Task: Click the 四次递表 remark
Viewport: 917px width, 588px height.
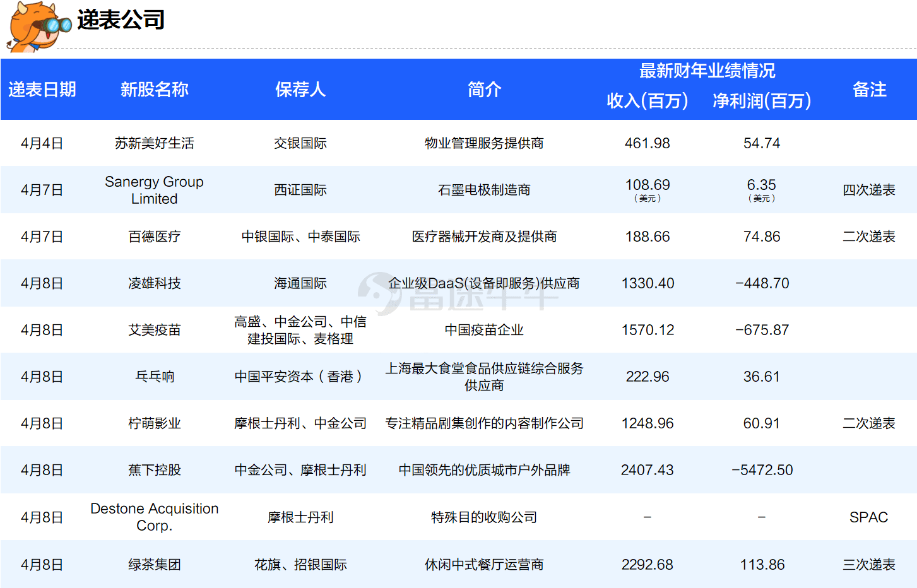Action: (869, 190)
